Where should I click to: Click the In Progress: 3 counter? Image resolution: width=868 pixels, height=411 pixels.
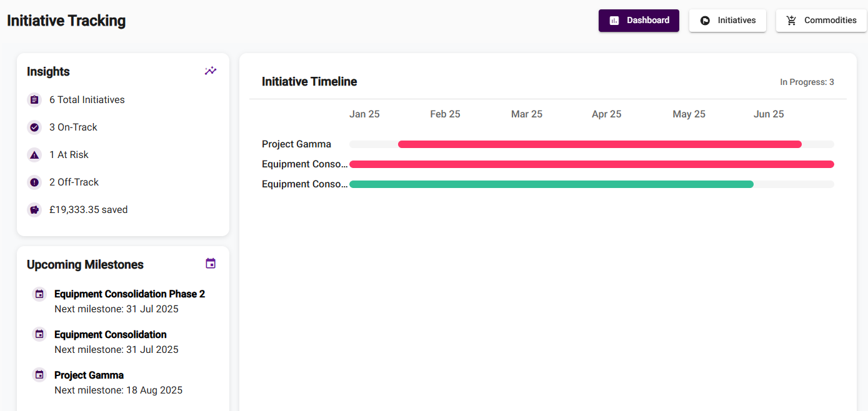click(x=807, y=82)
